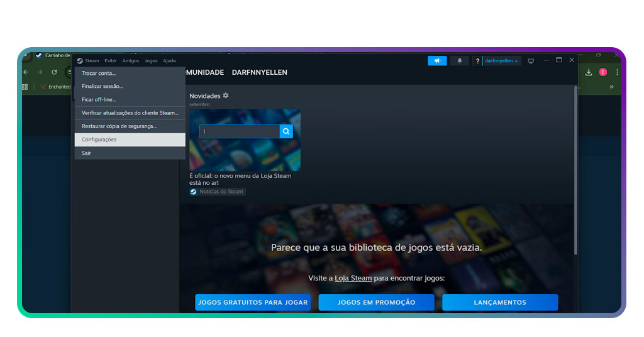Minimize the Steam window
The height and width of the screenshot is (337, 644).
point(547,60)
